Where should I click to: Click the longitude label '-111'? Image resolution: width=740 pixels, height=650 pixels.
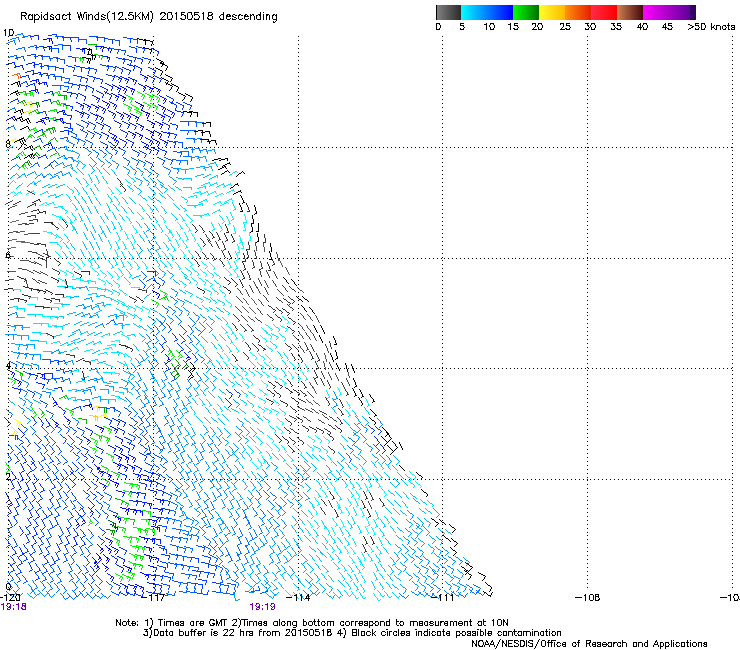coord(443,598)
